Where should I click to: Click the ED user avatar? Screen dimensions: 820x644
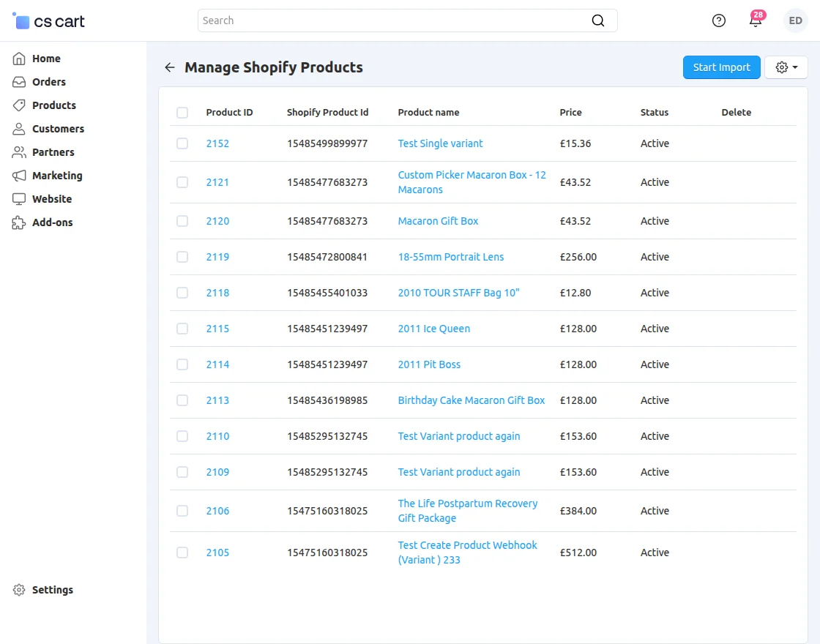pyautogui.click(x=795, y=20)
